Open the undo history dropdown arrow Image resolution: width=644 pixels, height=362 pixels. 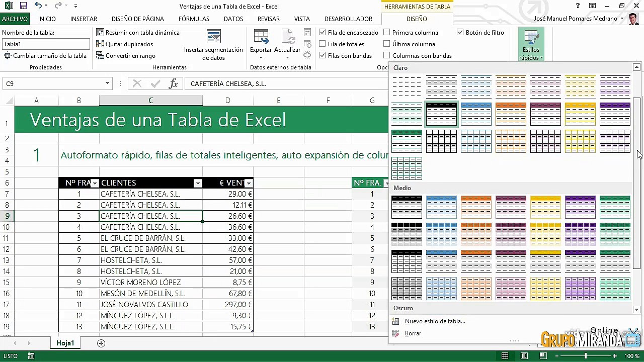click(46, 6)
